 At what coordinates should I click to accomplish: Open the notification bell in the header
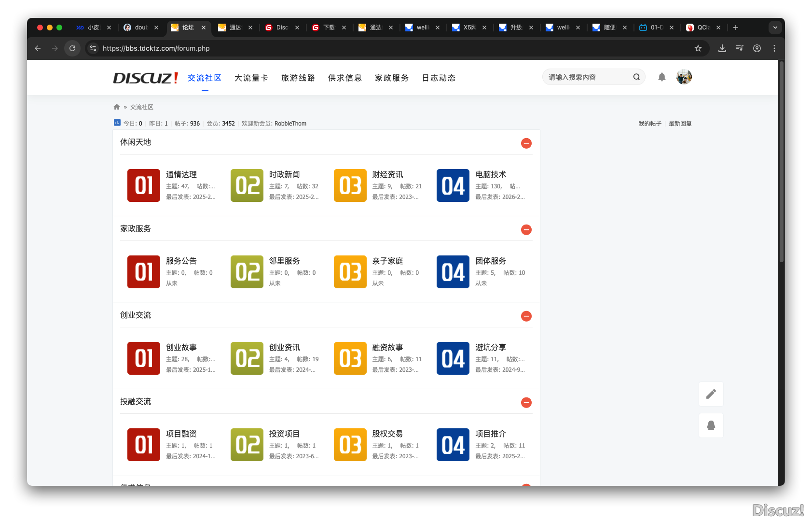pyautogui.click(x=661, y=77)
